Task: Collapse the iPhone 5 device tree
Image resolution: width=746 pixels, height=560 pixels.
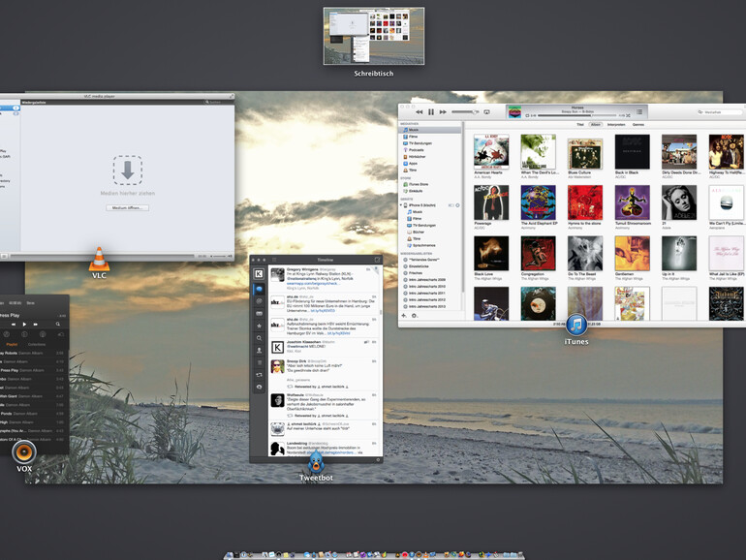Action: 402,205
